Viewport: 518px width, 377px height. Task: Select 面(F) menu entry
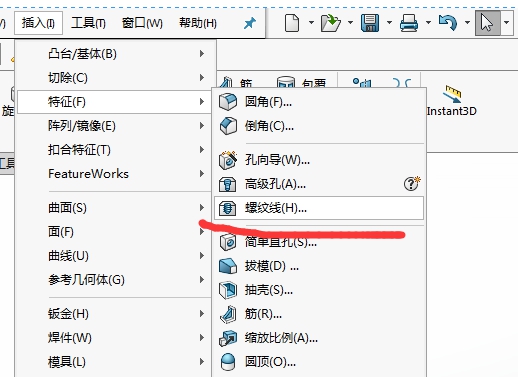(x=114, y=232)
